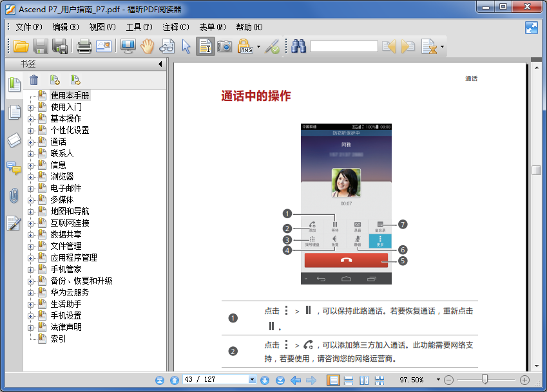Viewport: 547px width, 392px height.
Task: Expand the 使用入门 bookmark
Action: [x=31, y=107]
